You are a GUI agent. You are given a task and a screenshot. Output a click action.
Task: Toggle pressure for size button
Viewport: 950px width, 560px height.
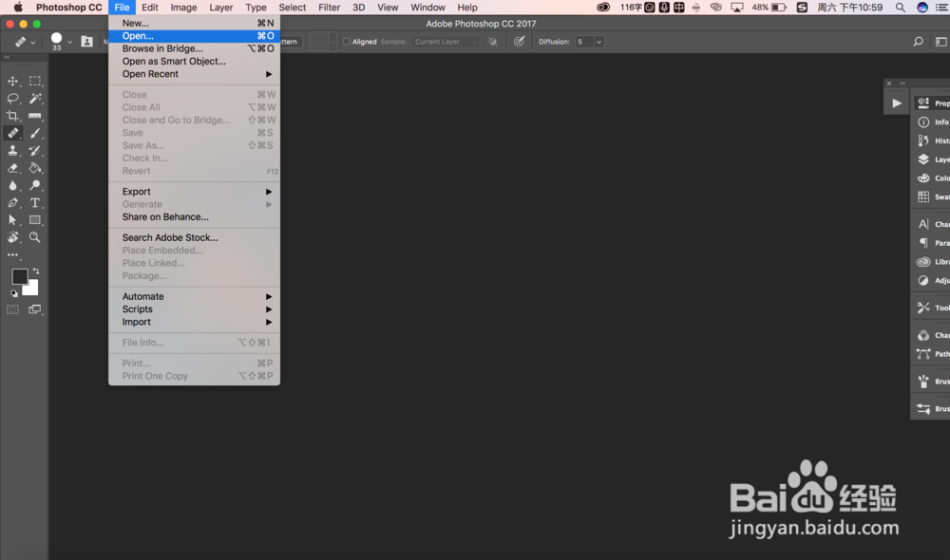coord(520,42)
